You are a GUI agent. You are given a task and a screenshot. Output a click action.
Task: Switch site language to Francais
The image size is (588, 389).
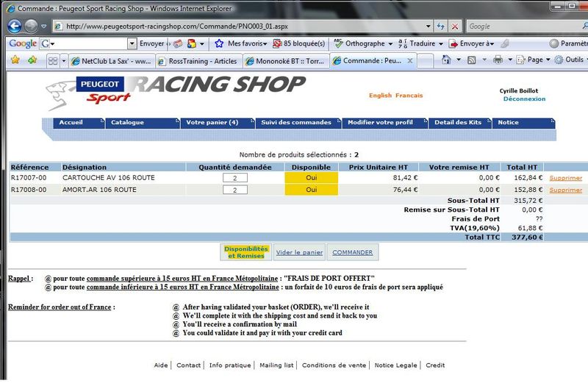coord(409,96)
